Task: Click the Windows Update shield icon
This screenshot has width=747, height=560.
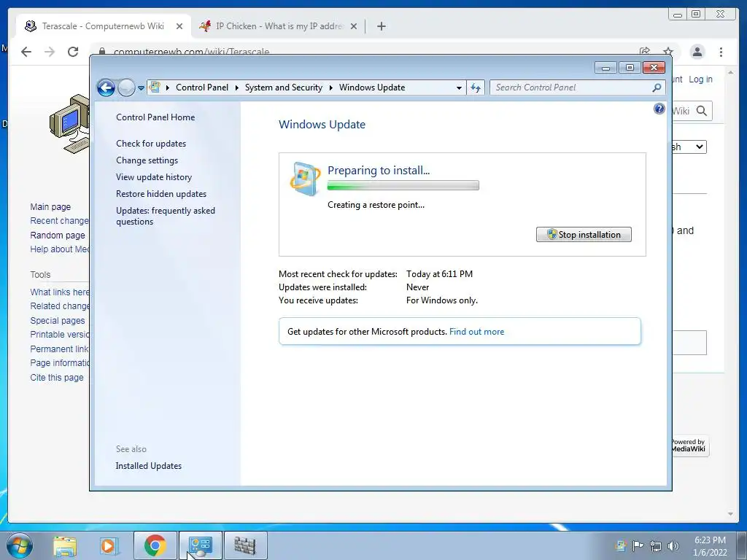Action: [x=305, y=179]
